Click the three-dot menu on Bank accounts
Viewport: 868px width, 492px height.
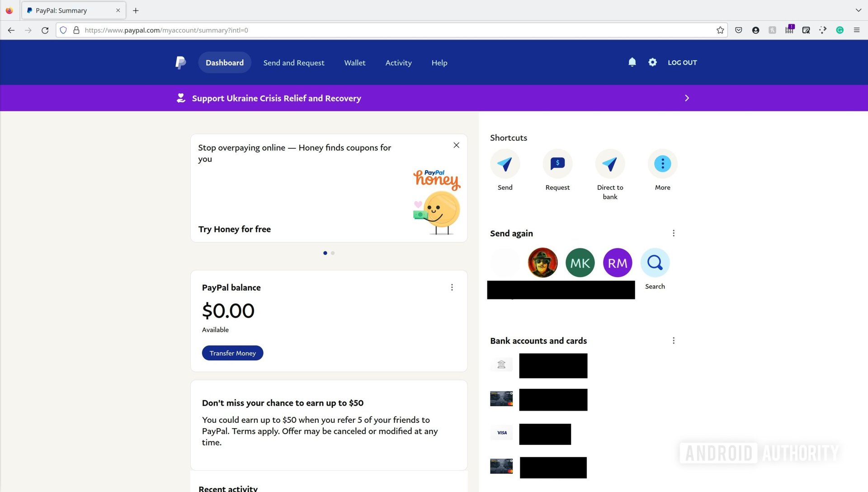click(x=673, y=341)
